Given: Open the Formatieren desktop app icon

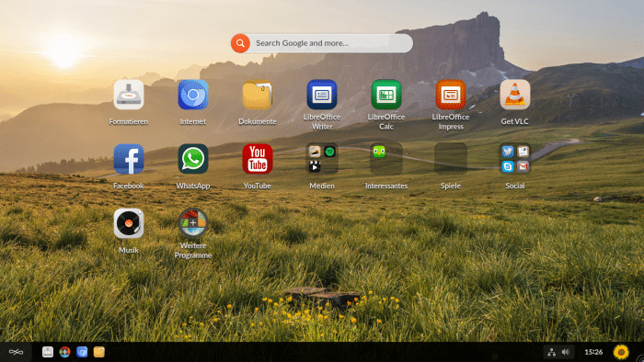Looking at the screenshot, I should point(129,95).
